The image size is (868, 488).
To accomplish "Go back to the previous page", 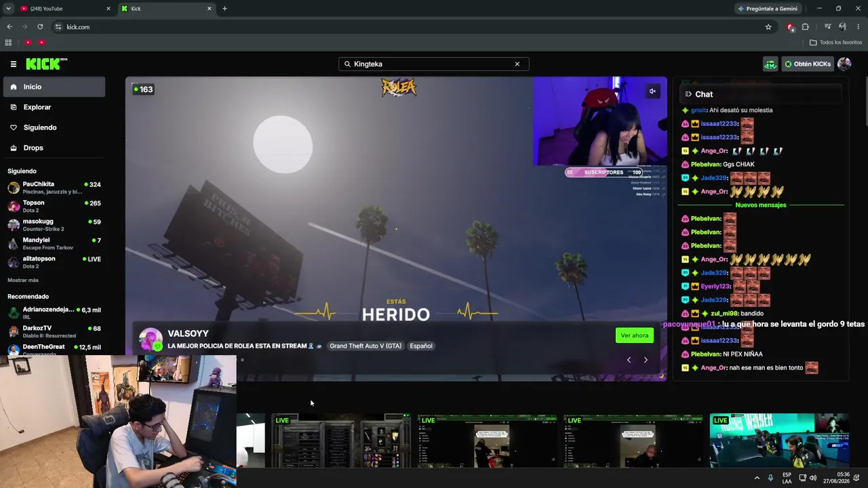I will click(x=9, y=27).
